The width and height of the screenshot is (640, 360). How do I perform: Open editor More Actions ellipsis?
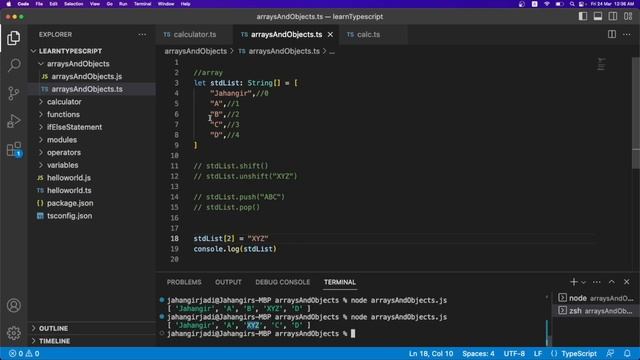click(627, 34)
